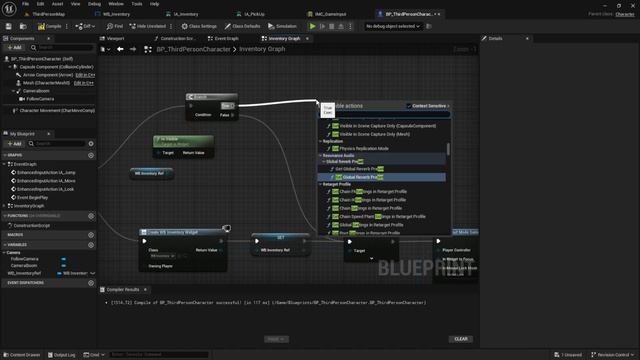Compile the blueprint
The width and height of the screenshot is (640, 360).
pos(49,26)
